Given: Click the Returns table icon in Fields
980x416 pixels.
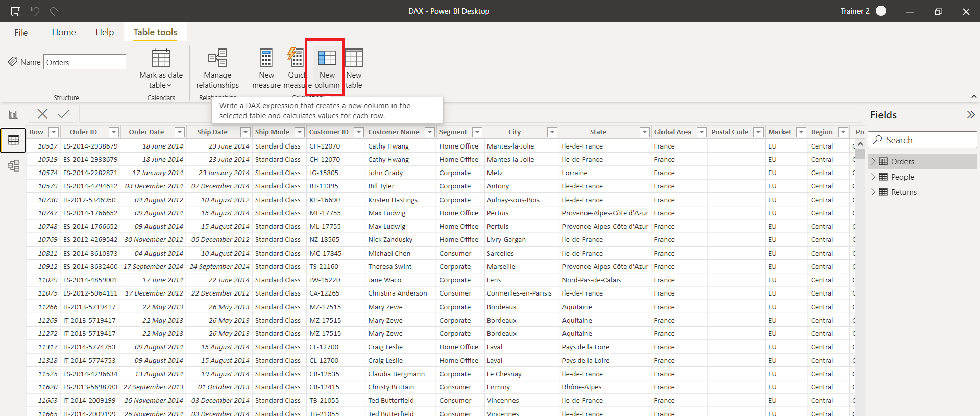Looking at the screenshot, I should (884, 192).
